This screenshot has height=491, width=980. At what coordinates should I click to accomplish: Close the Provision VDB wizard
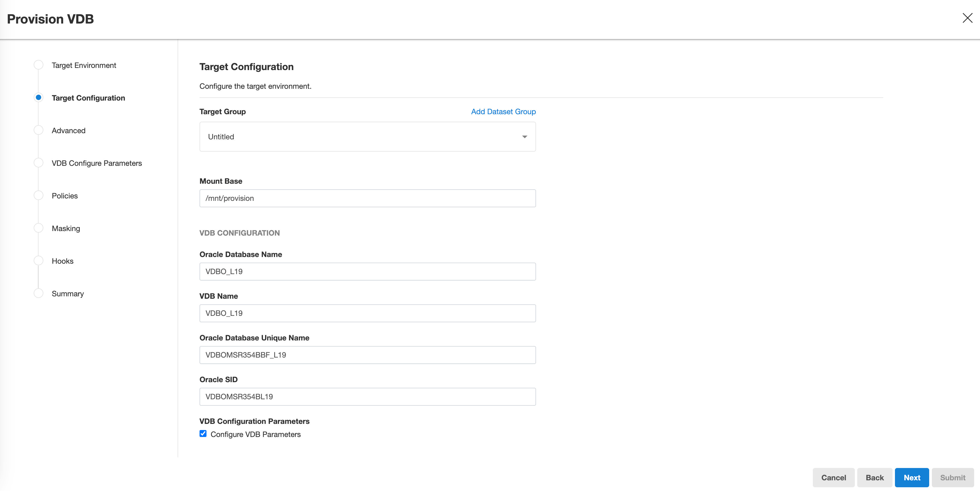tap(967, 18)
